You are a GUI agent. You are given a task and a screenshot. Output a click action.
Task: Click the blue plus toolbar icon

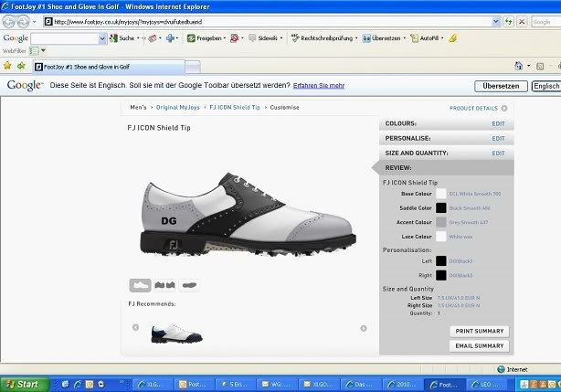click(170, 37)
